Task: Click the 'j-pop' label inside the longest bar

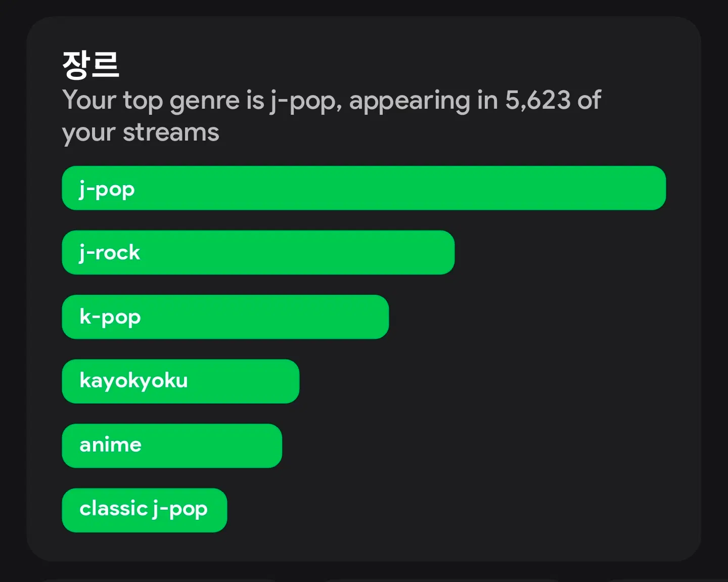Action: pyautogui.click(x=107, y=189)
